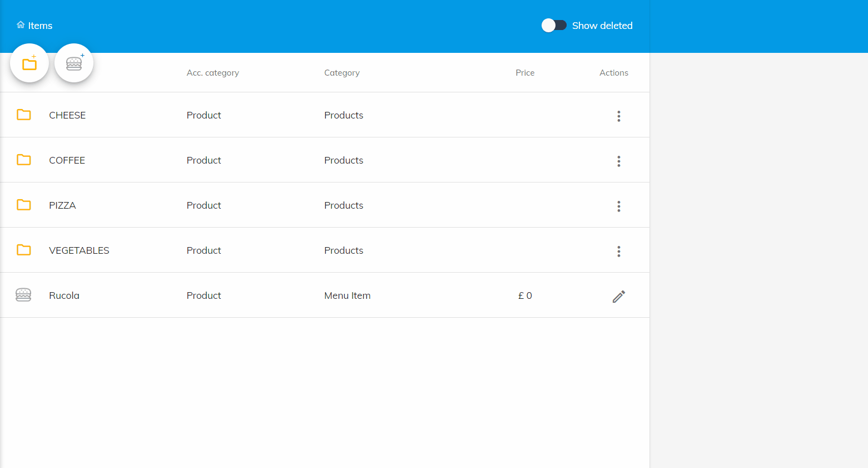Click the add new menu item burger button

[74, 63]
